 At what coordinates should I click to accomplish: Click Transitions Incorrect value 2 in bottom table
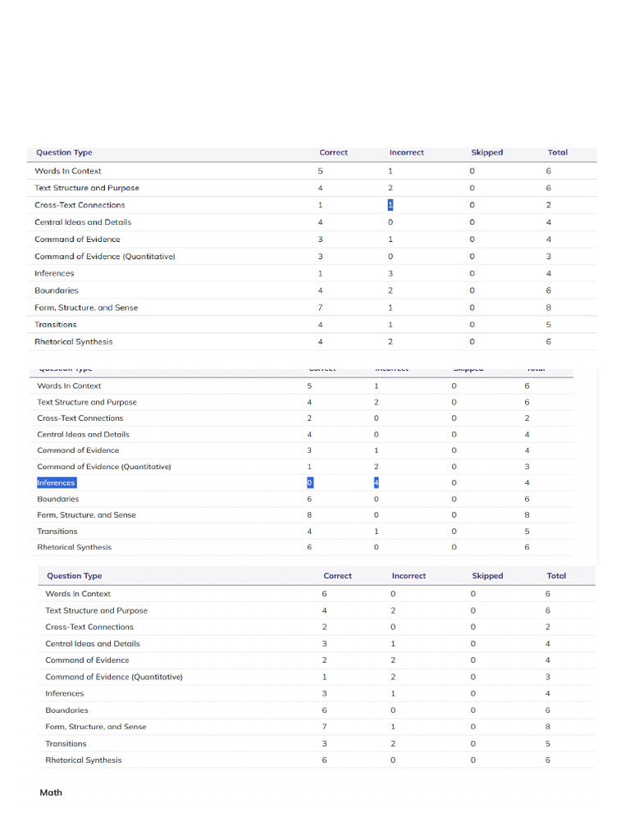393,743
